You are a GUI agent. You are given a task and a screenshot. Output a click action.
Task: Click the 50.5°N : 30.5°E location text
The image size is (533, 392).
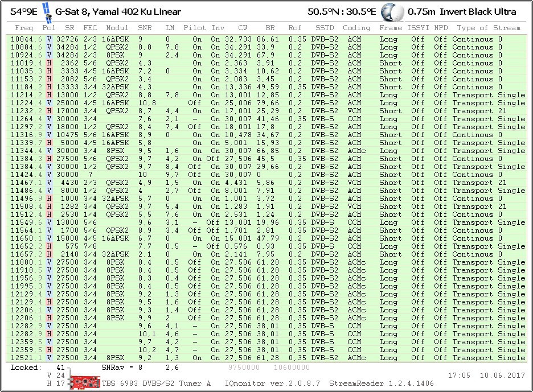coord(342,11)
